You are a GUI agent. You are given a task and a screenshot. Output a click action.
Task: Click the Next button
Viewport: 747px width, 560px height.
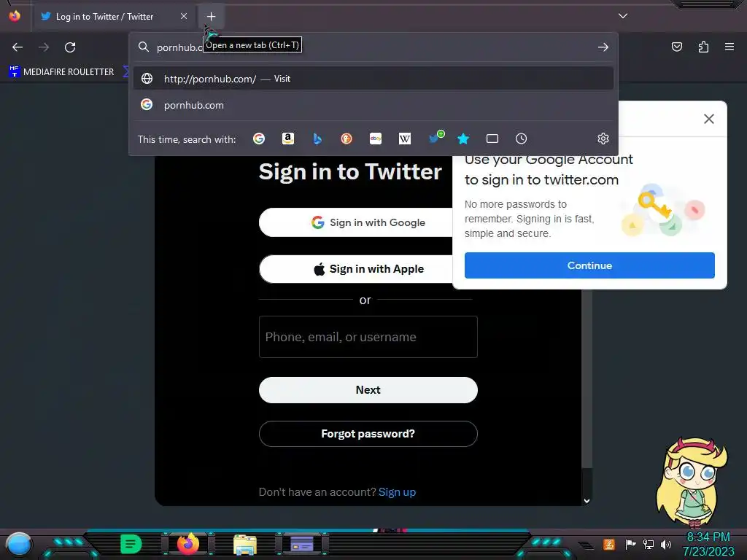point(368,390)
